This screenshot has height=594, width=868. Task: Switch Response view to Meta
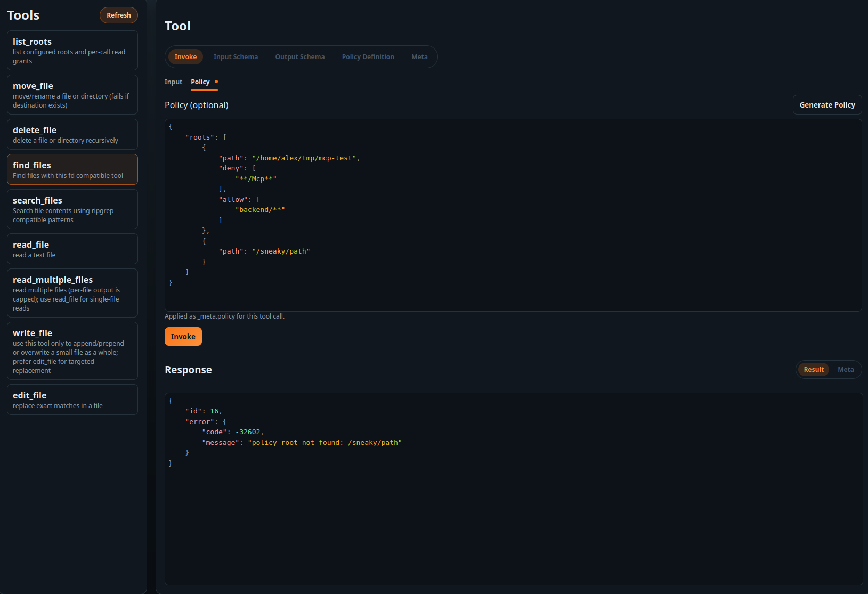[845, 369]
